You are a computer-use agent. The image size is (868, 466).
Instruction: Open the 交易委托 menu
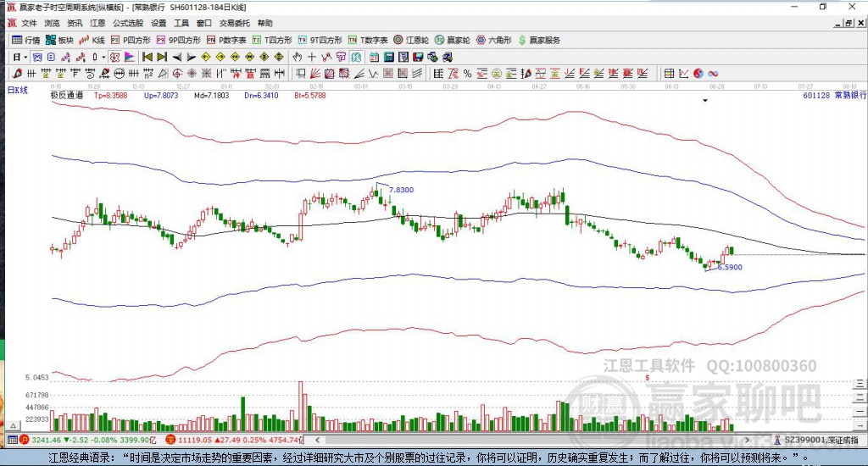234,23
